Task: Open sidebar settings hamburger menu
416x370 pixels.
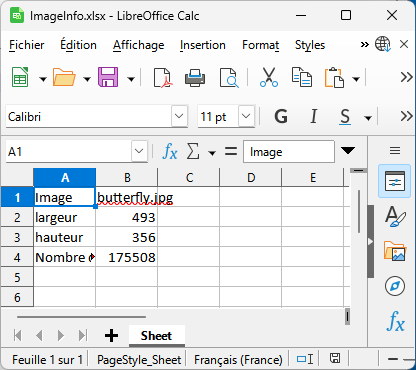Action: tap(395, 151)
